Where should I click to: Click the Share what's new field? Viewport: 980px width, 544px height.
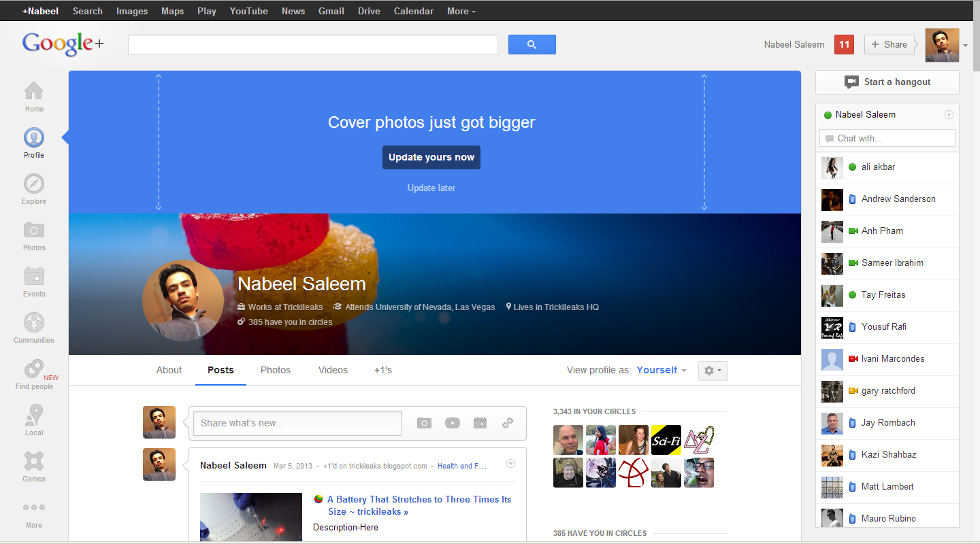pyautogui.click(x=298, y=423)
